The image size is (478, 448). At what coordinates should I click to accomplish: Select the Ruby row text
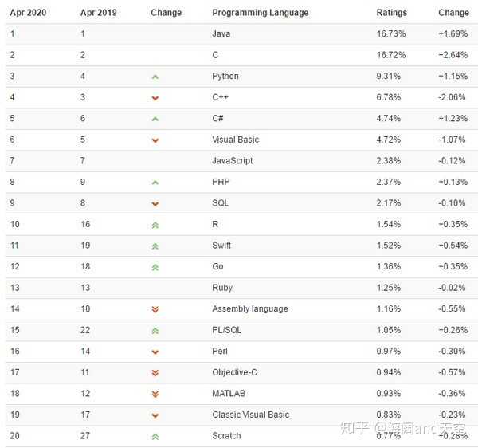click(222, 288)
